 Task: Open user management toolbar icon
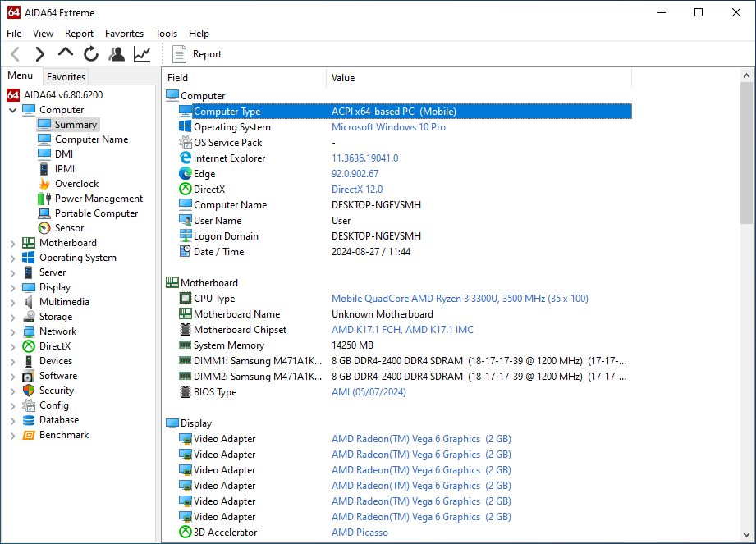pos(117,54)
